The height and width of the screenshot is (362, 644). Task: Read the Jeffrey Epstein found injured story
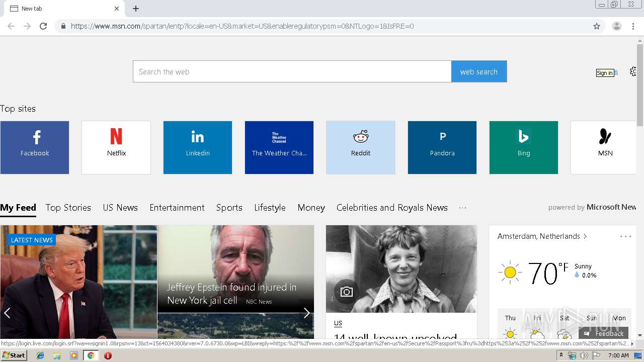point(231,294)
